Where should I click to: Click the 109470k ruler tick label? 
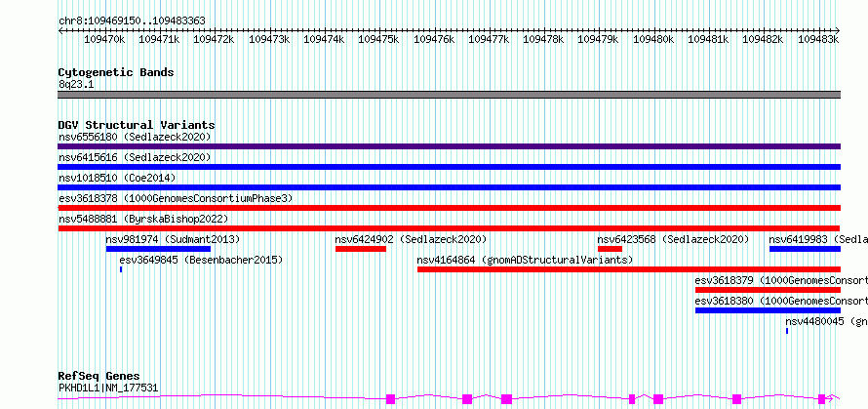(104, 39)
